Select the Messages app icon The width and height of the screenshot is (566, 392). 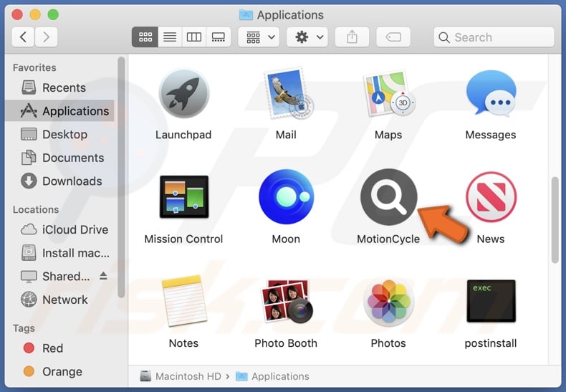491,93
